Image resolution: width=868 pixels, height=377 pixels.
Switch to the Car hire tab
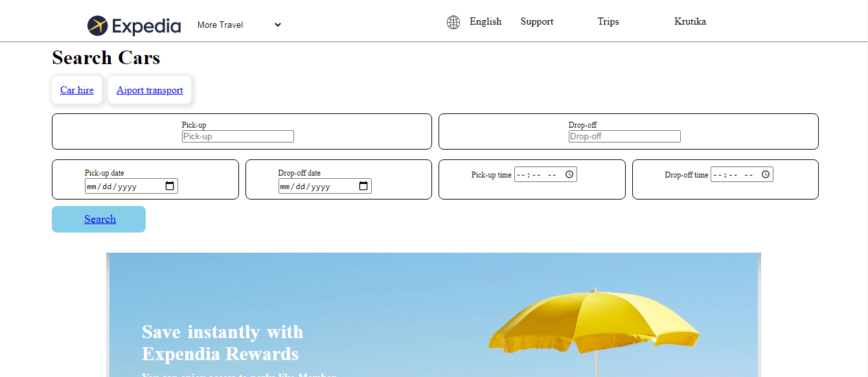(x=76, y=89)
